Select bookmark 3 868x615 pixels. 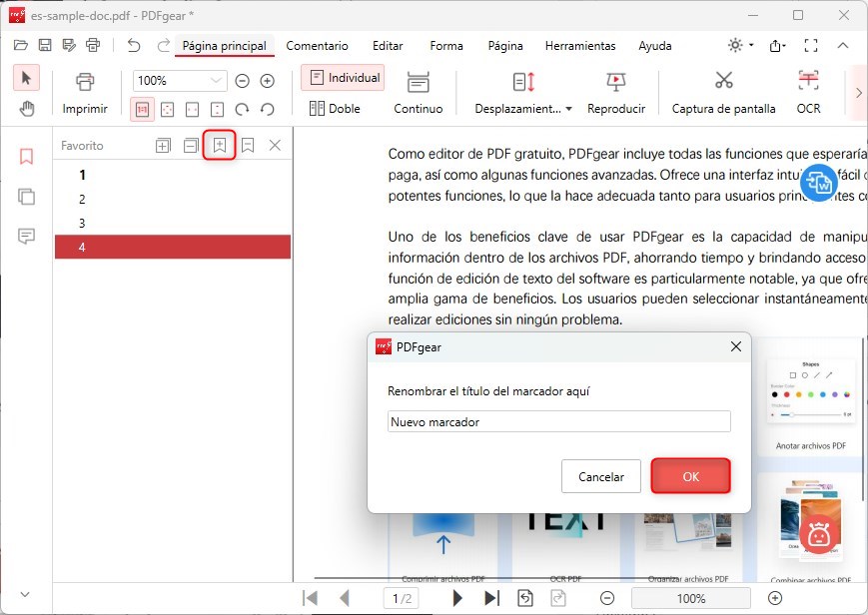pos(173,223)
